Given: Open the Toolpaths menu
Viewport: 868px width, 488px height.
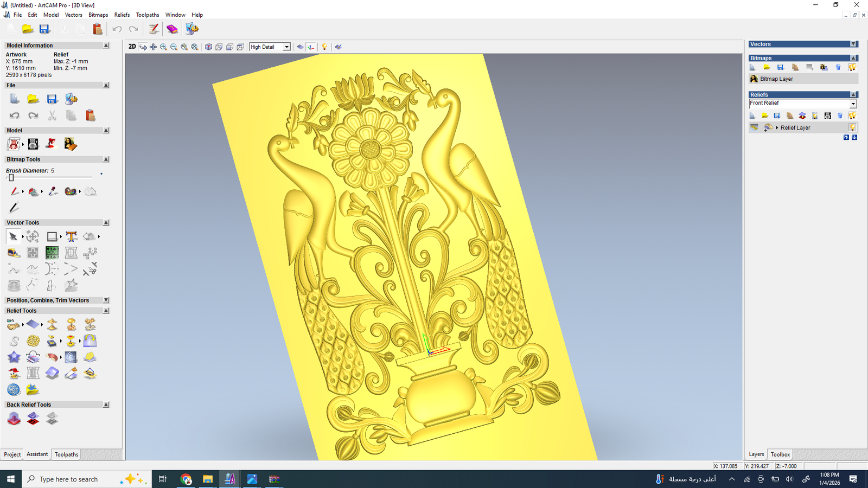Looking at the screenshot, I should click(147, 15).
